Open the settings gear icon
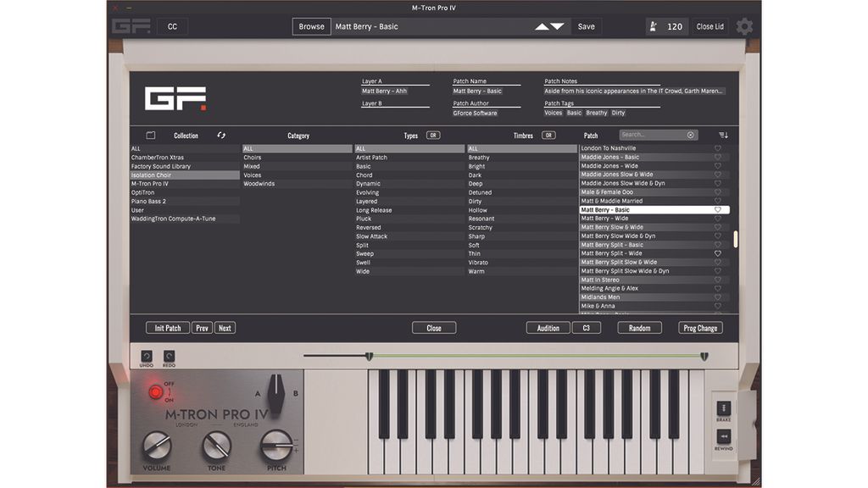The width and height of the screenshot is (868, 488). (x=743, y=25)
